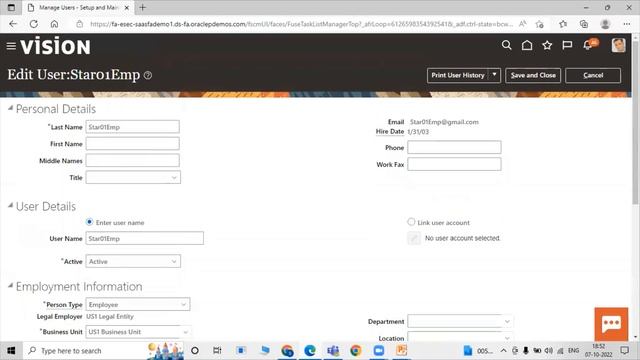Open Favorites star icon
The height and width of the screenshot is (360, 640).
click(547, 45)
